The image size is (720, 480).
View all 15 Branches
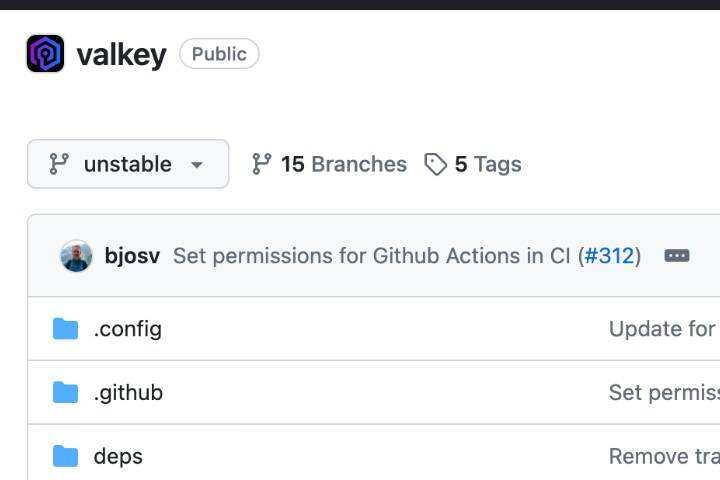click(x=343, y=164)
